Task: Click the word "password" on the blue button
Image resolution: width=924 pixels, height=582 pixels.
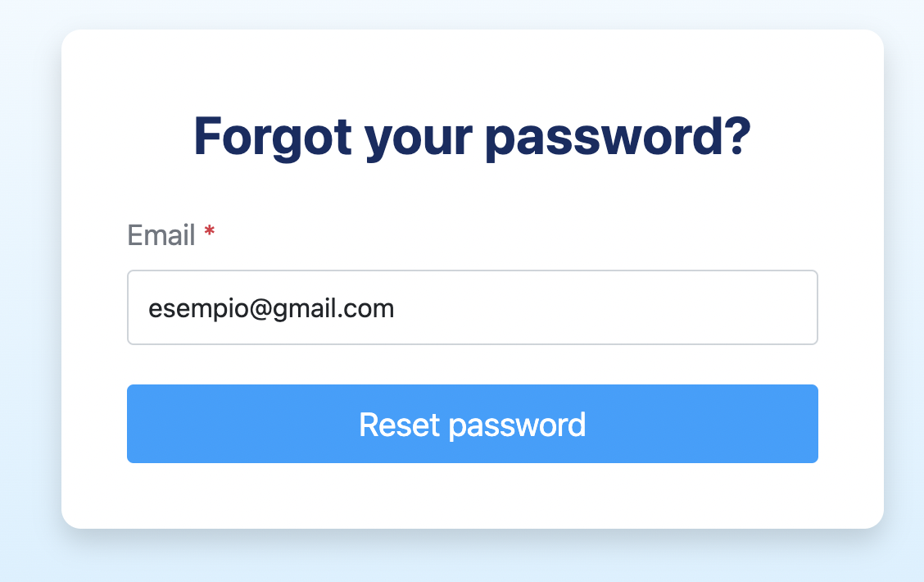Action: click(518, 425)
